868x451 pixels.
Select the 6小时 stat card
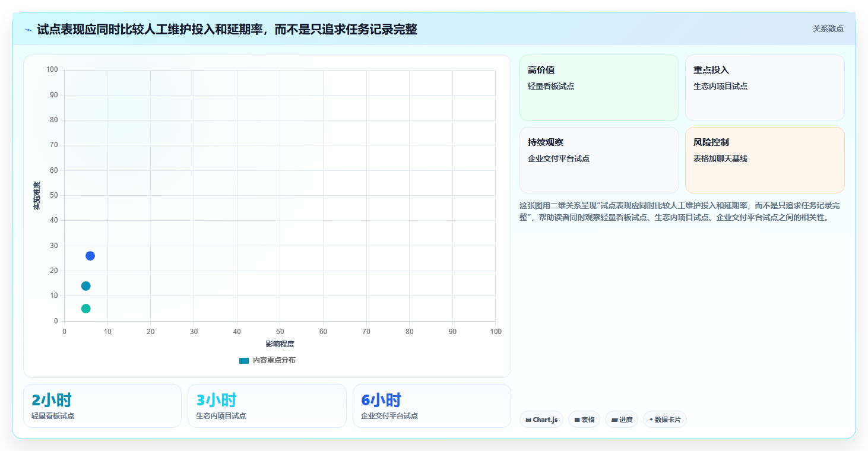432,406
